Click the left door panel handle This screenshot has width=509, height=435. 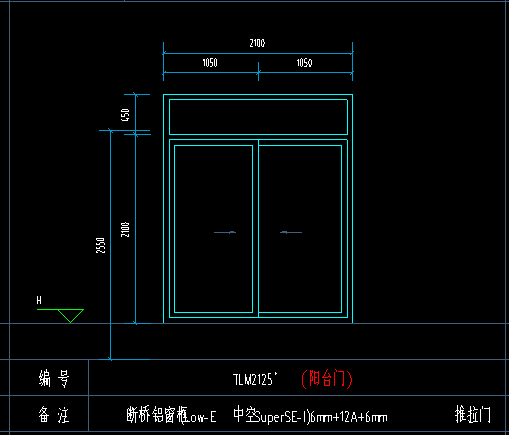[x=225, y=232]
